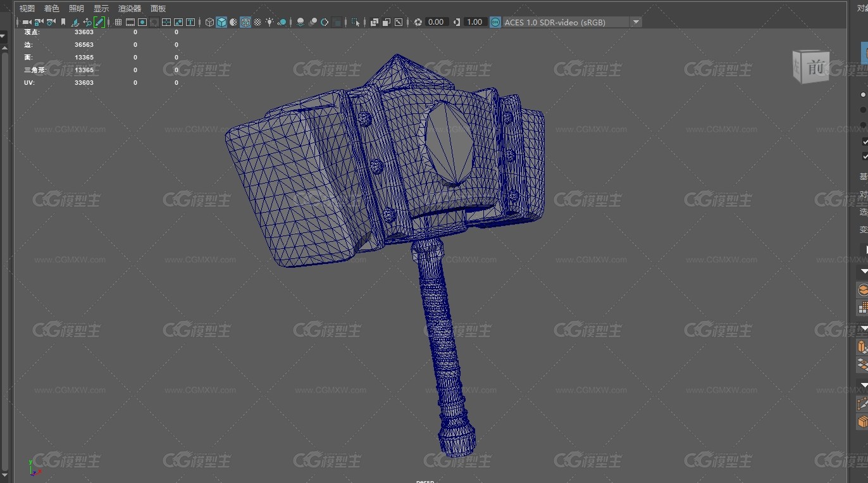Click the select camera icon
The height and width of the screenshot is (483, 868).
tap(27, 22)
